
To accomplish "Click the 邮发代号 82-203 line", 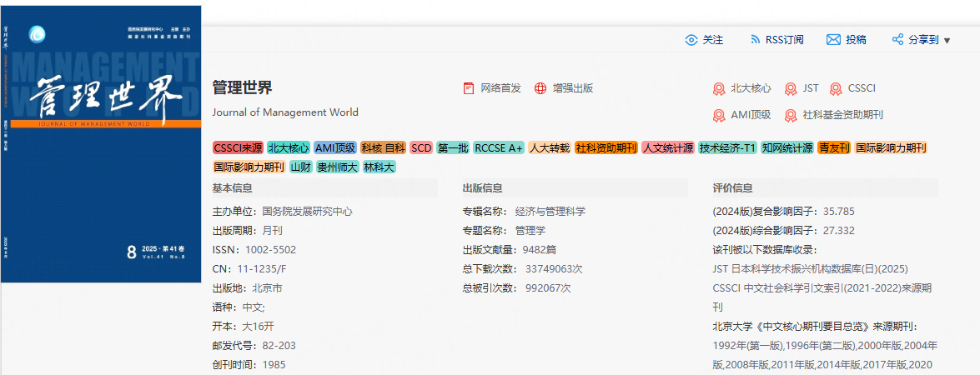I will (254, 347).
